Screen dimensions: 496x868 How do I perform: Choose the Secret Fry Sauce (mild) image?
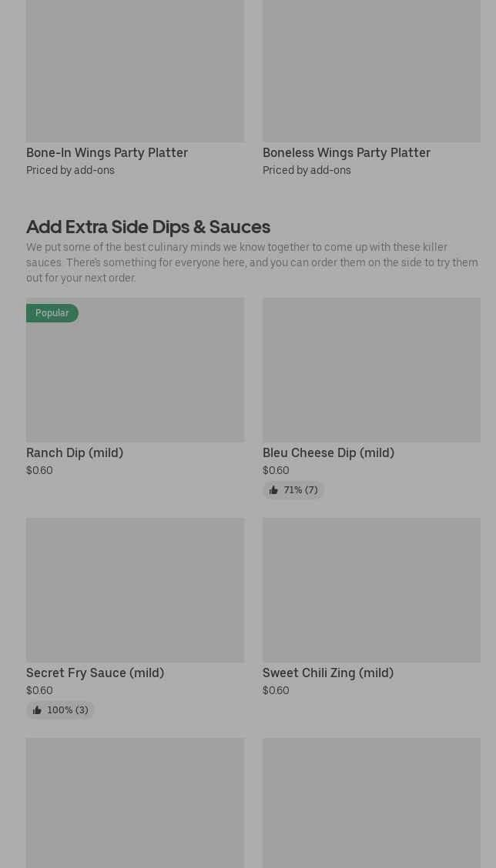tap(135, 590)
